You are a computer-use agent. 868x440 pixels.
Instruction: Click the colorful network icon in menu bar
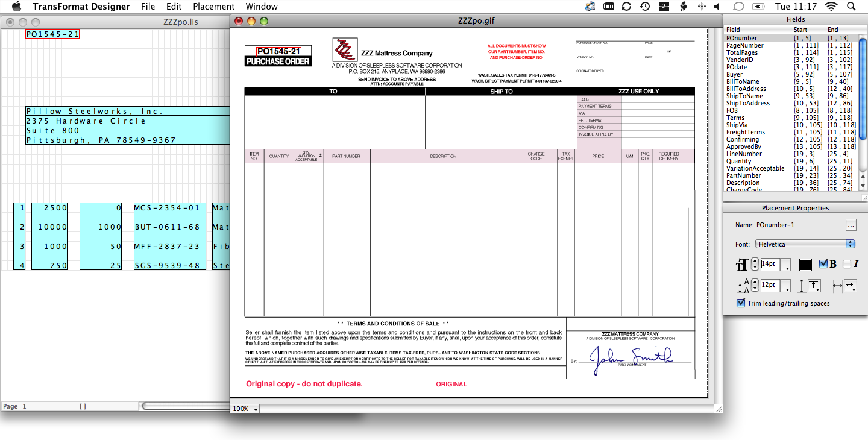[590, 7]
